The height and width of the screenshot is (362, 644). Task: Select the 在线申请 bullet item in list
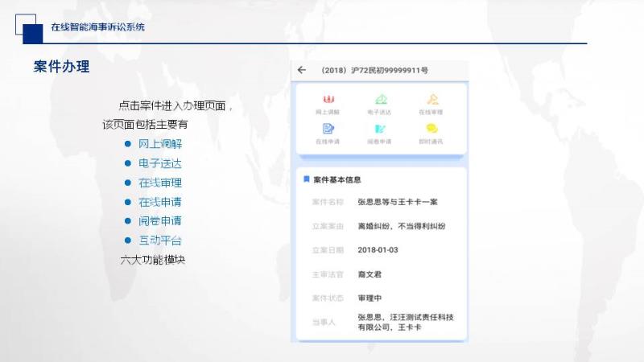coord(159,202)
